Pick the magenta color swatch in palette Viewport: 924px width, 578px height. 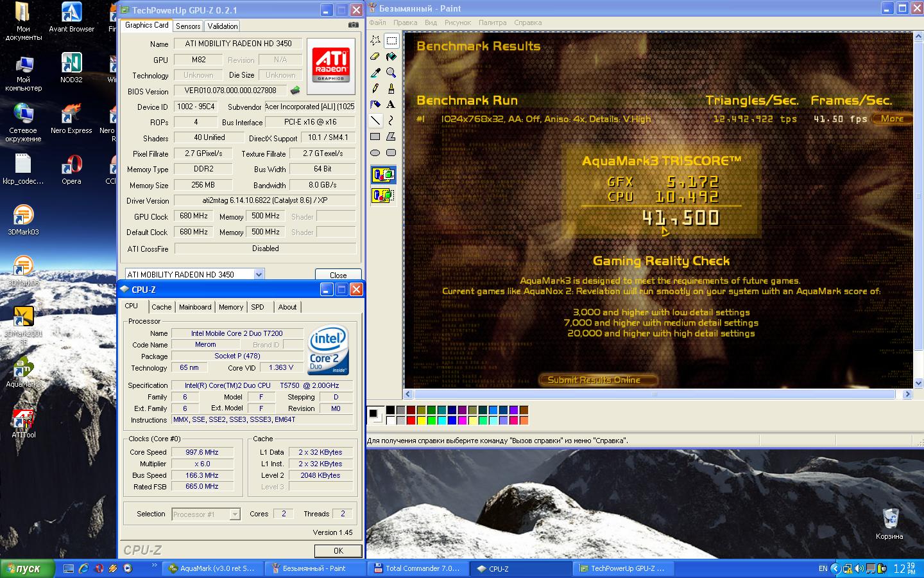click(x=462, y=421)
